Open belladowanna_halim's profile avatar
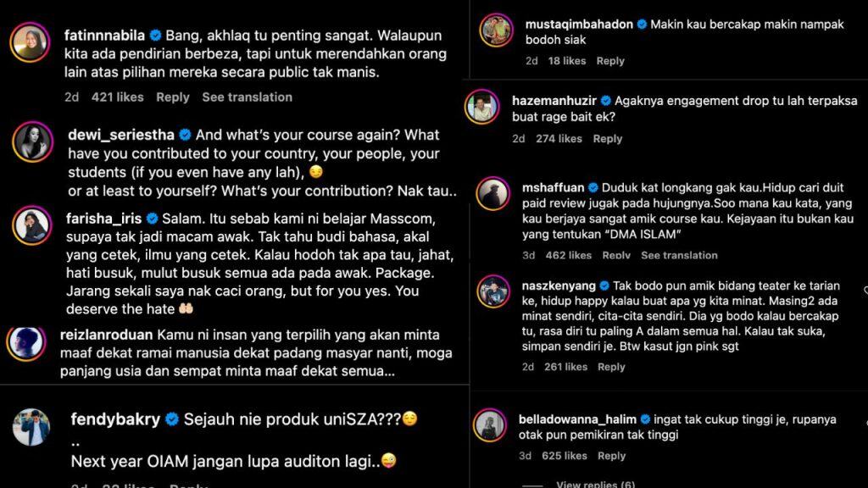 tap(490, 425)
